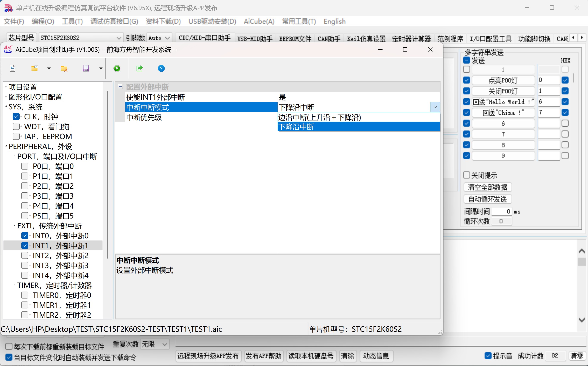Open 编程(O) menu
588x366 pixels.
(x=43, y=21)
